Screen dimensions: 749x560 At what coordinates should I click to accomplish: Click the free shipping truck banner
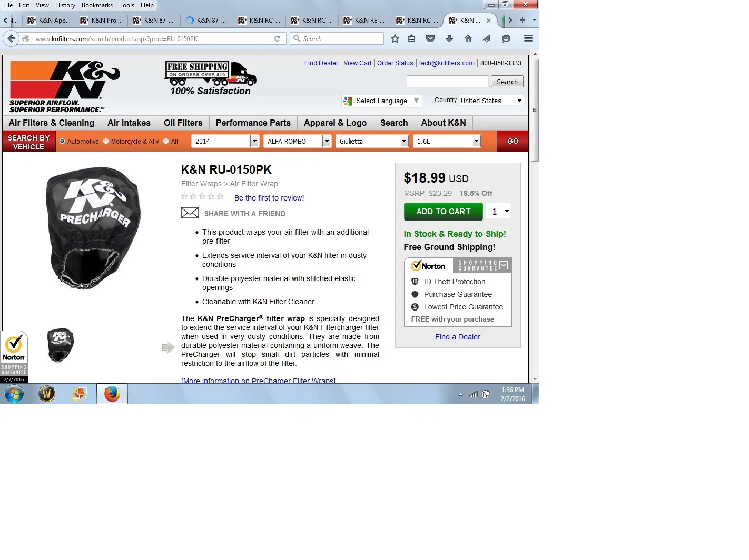[211, 78]
